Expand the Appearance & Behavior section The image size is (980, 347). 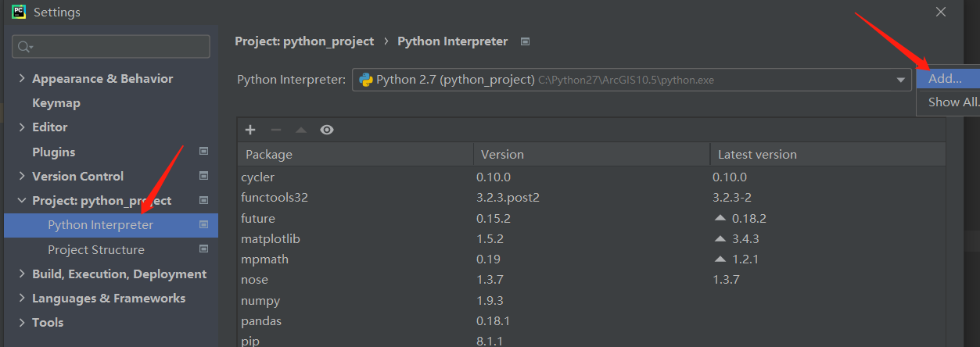point(22,79)
